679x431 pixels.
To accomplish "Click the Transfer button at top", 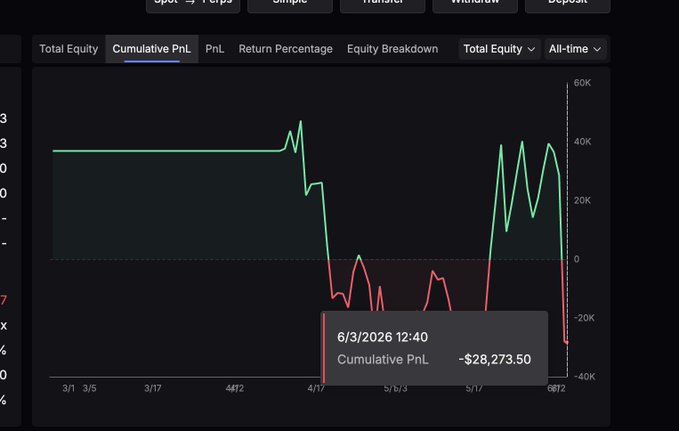I will point(382,3).
